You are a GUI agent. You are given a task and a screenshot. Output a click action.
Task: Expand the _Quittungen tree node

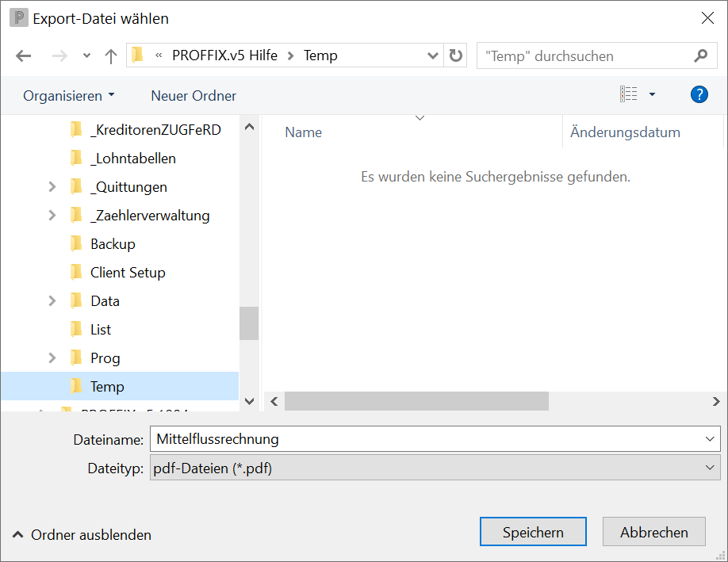click(52, 187)
